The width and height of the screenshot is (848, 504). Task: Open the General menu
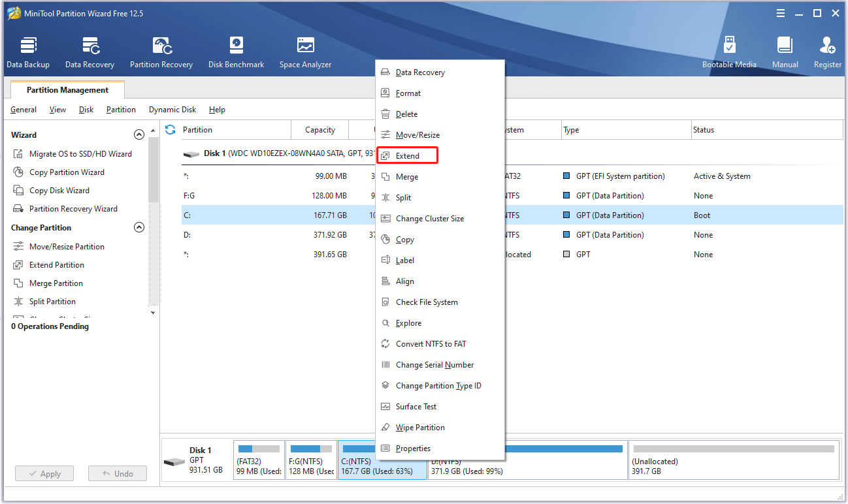[24, 110]
